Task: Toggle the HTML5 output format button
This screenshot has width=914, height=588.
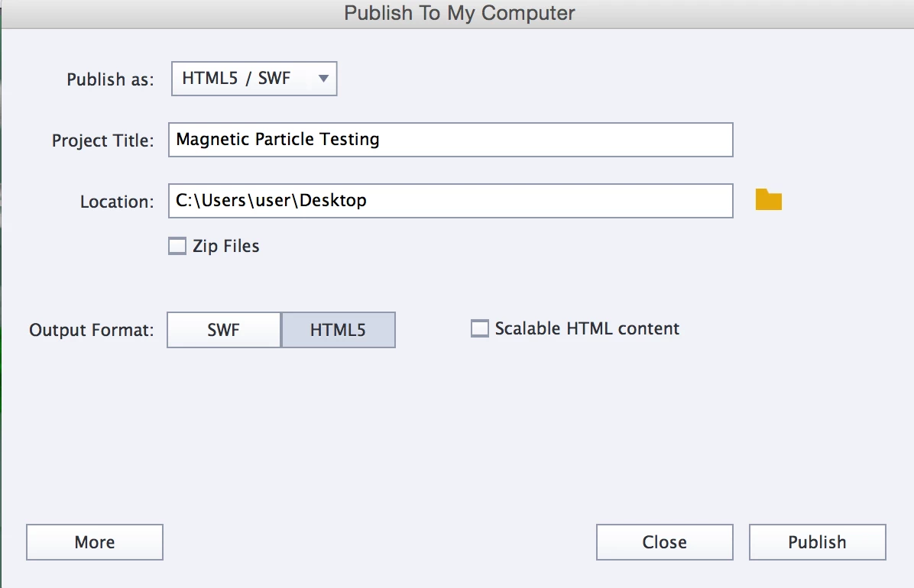Action: pyautogui.click(x=338, y=330)
